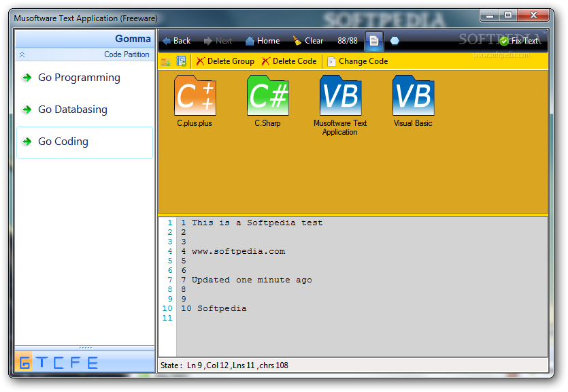The image size is (568, 392).
Task: Click the line 'Updated one minute ago'
Action: pyautogui.click(x=252, y=280)
